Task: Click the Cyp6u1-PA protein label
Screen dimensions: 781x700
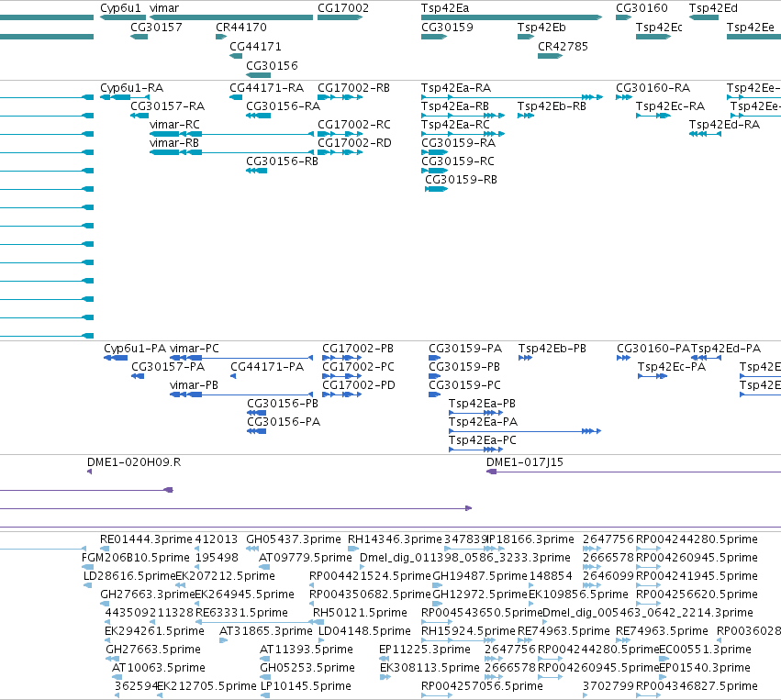Action: tap(135, 349)
